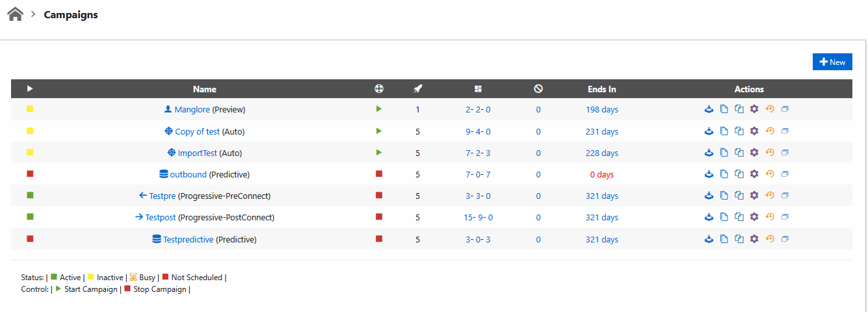This screenshot has height=312, width=868.
Task: Click the Ends In column header
Action: coord(602,89)
